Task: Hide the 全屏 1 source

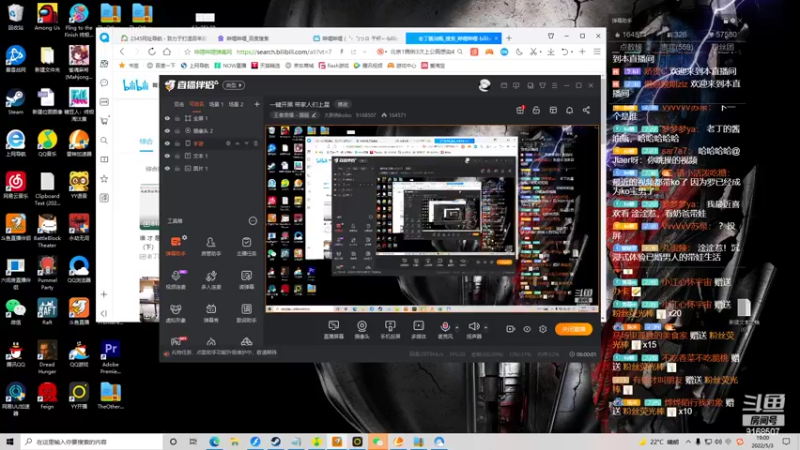Action: [167, 118]
